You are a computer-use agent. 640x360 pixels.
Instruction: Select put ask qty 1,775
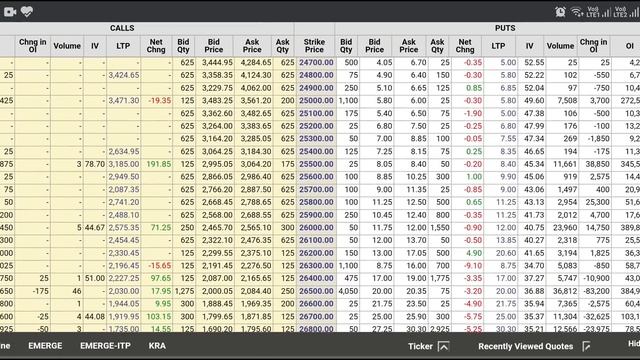[440, 278]
